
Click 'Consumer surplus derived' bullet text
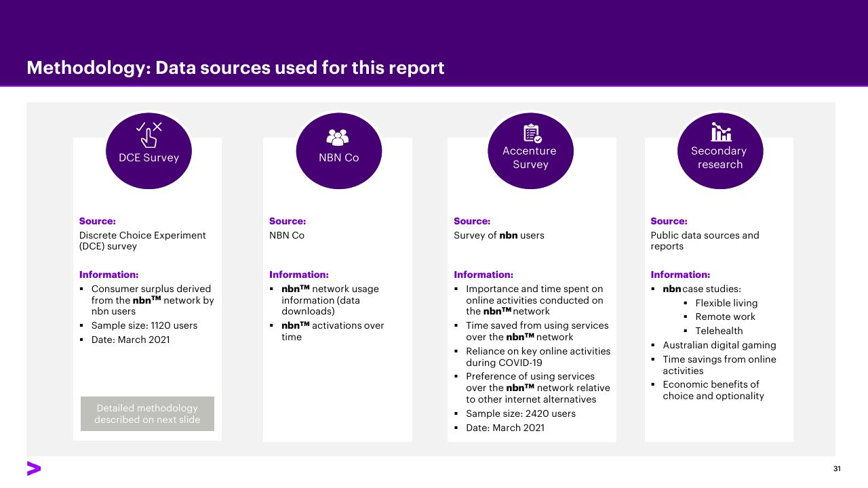153,300
